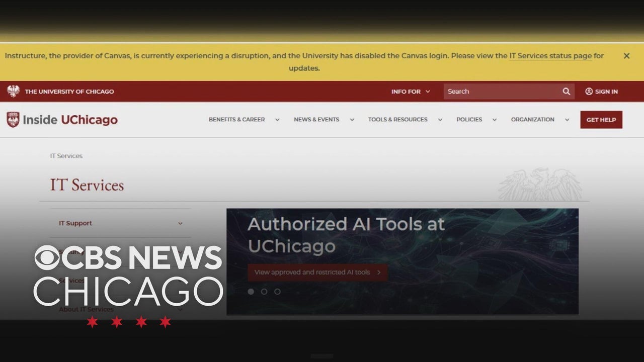Image resolution: width=644 pixels, height=362 pixels.
Task: Expand the Tools & Resources chevron
Action: (x=440, y=120)
